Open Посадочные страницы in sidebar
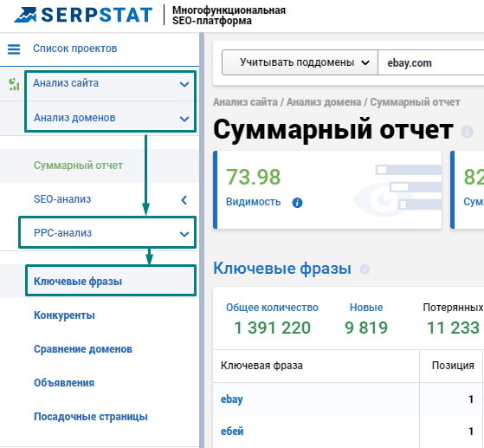 91,417
